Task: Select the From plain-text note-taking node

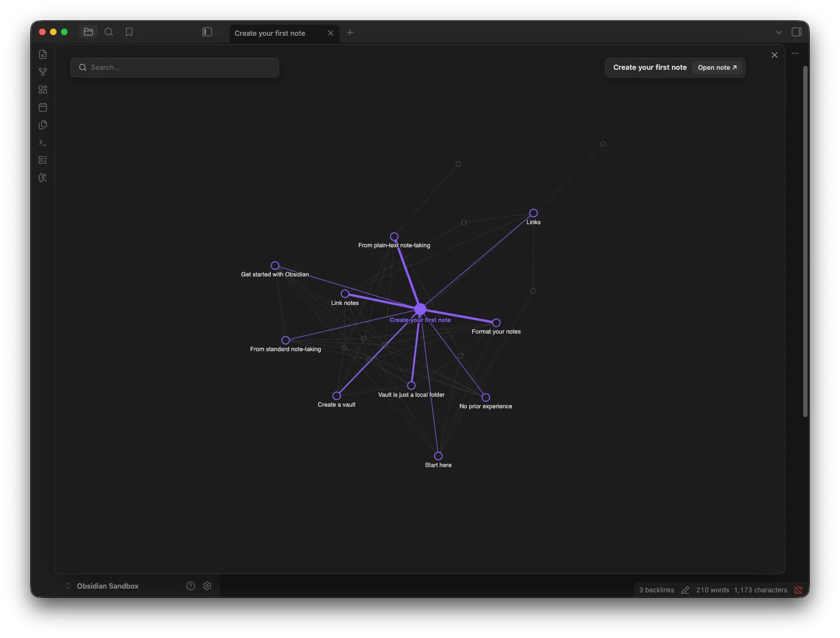Action: (394, 237)
